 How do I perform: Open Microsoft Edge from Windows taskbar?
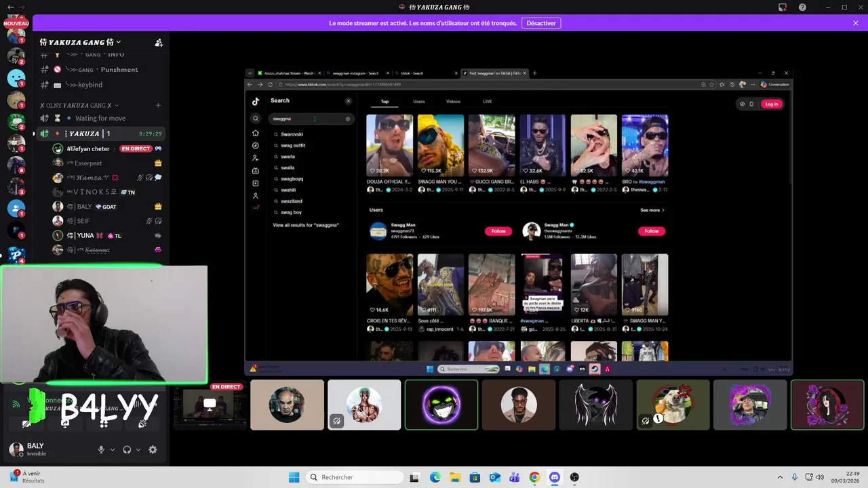click(435, 477)
